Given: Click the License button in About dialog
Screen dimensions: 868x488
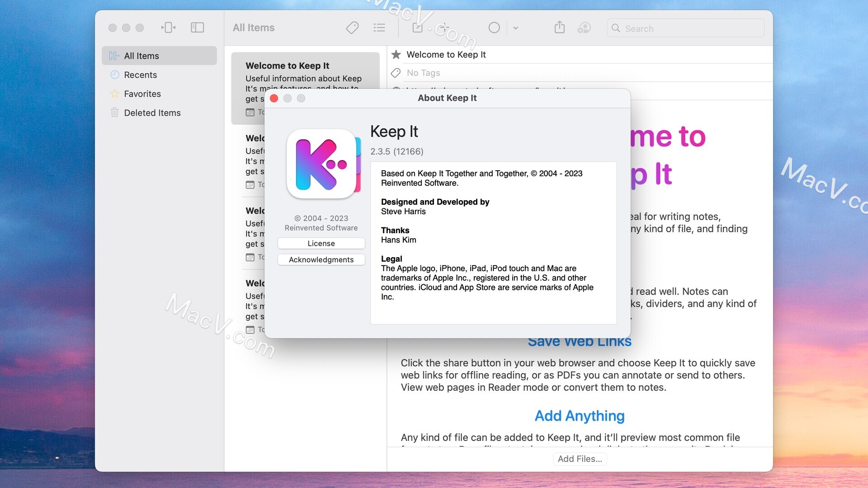Looking at the screenshot, I should (x=321, y=243).
